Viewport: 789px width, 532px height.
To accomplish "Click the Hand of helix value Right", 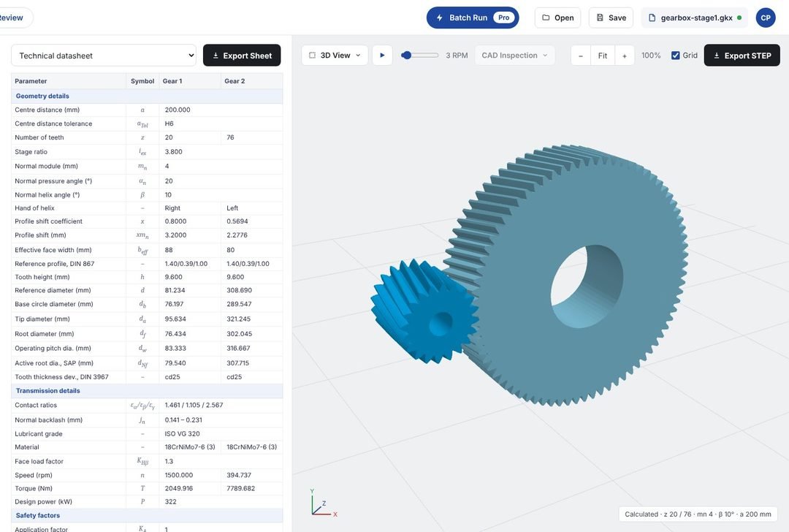I will click(x=172, y=208).
